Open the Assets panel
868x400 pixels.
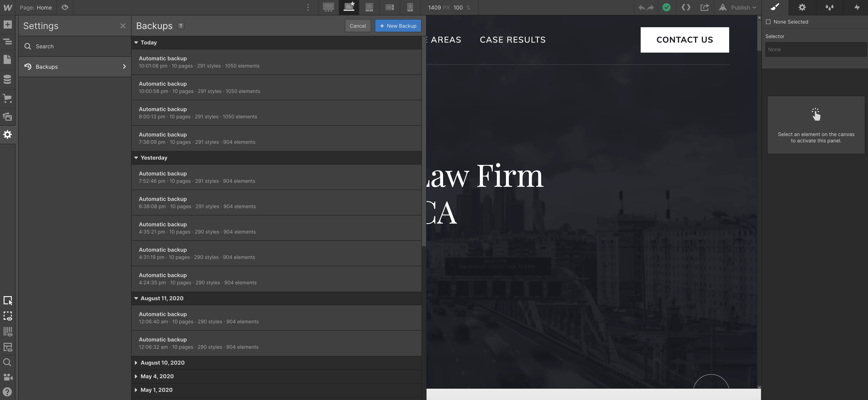click(7, 117)
